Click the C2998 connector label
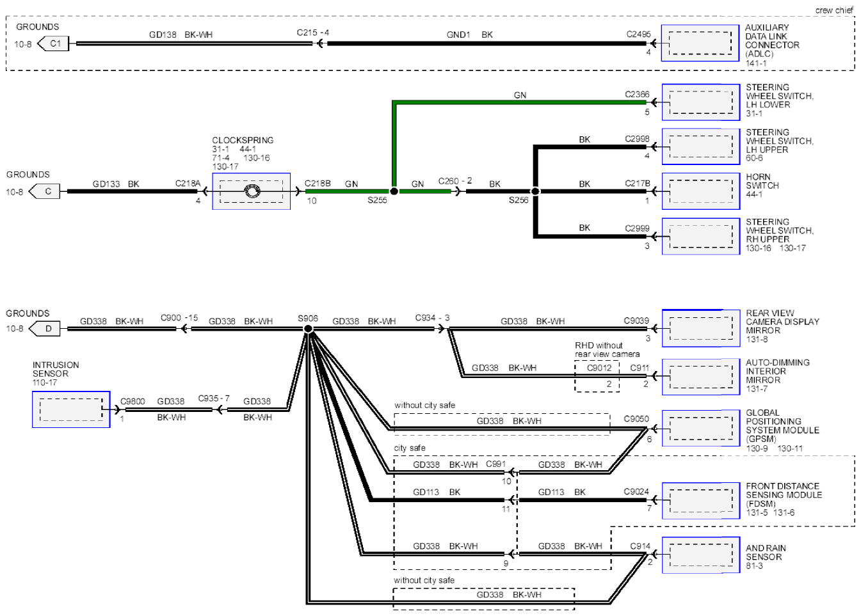The height and width of the screenshot is (616, 861). point(637,139)
